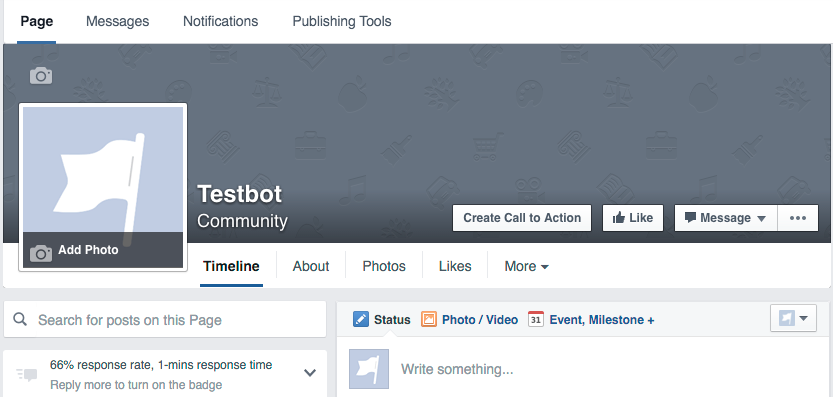Choose the Photo / Video option
The image size is (833, 397).
(470, 319)
